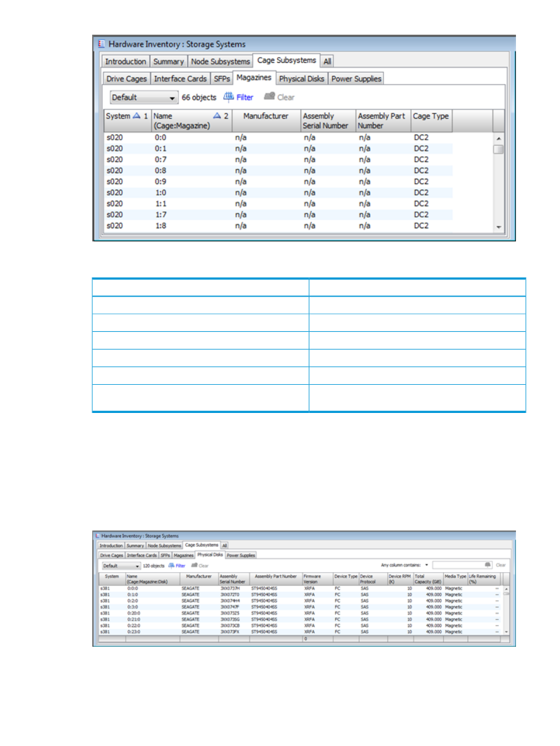The height and width of the screenshot is (746, 560).
Task: Click scrollbar up arrow in Magazines table
Action: click(499, 139)
